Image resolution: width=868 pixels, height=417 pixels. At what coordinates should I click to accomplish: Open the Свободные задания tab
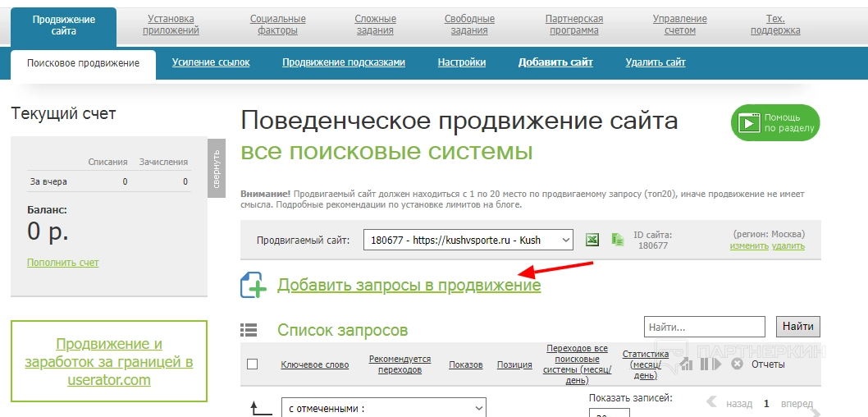469,25
